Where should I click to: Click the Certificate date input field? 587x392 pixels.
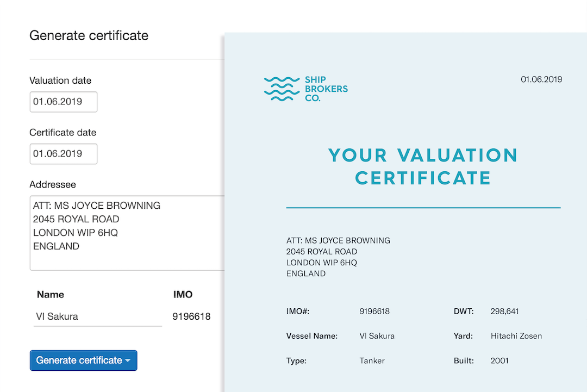pos(63,154)
